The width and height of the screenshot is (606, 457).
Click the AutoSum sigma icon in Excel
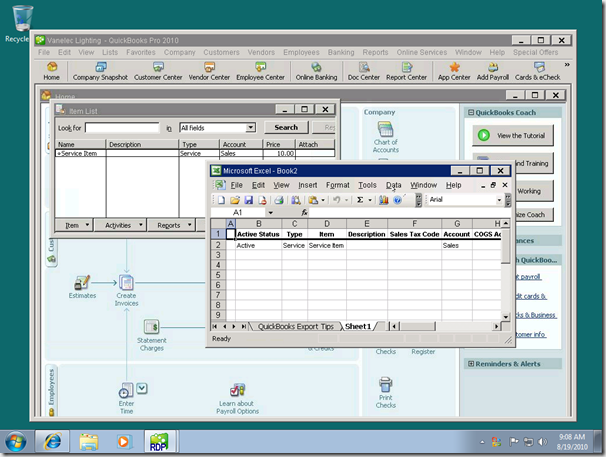[360, 200]
